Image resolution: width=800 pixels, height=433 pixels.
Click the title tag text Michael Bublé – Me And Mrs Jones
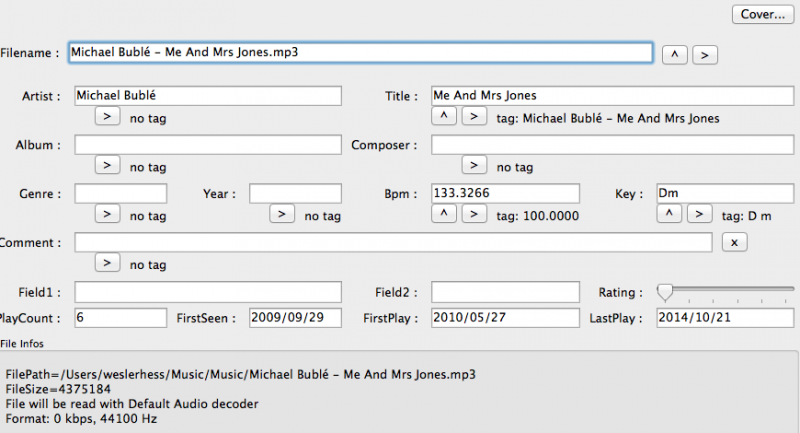[621, 119]
